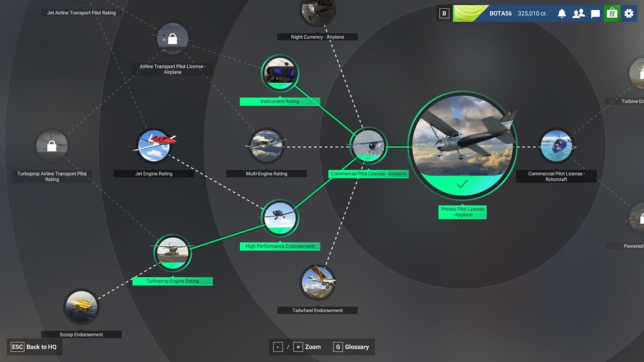Select the Instrument Rating node icon
644x362 pixels.
click(280, 73)
